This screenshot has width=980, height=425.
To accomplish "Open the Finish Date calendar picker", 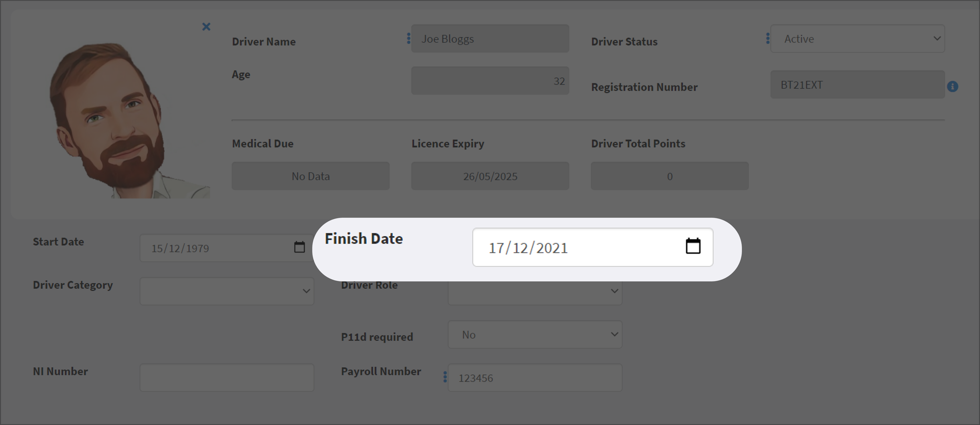I will [x=693, y=246].
